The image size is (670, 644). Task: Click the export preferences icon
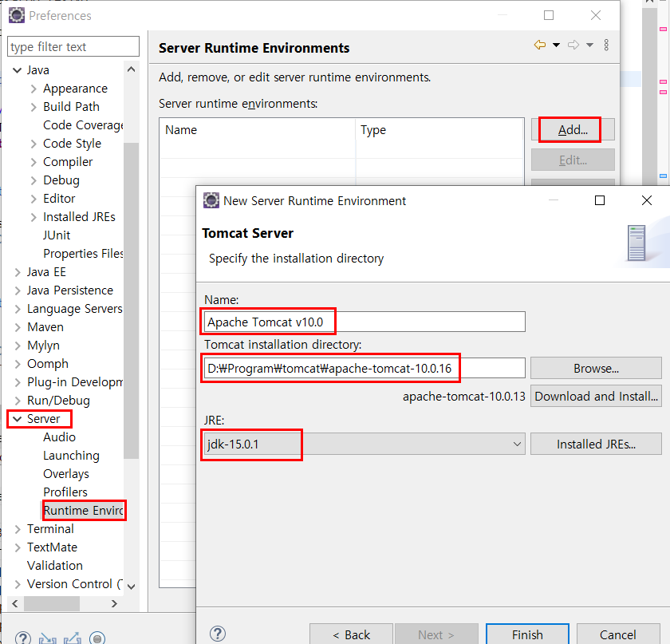tap(73, 638)
